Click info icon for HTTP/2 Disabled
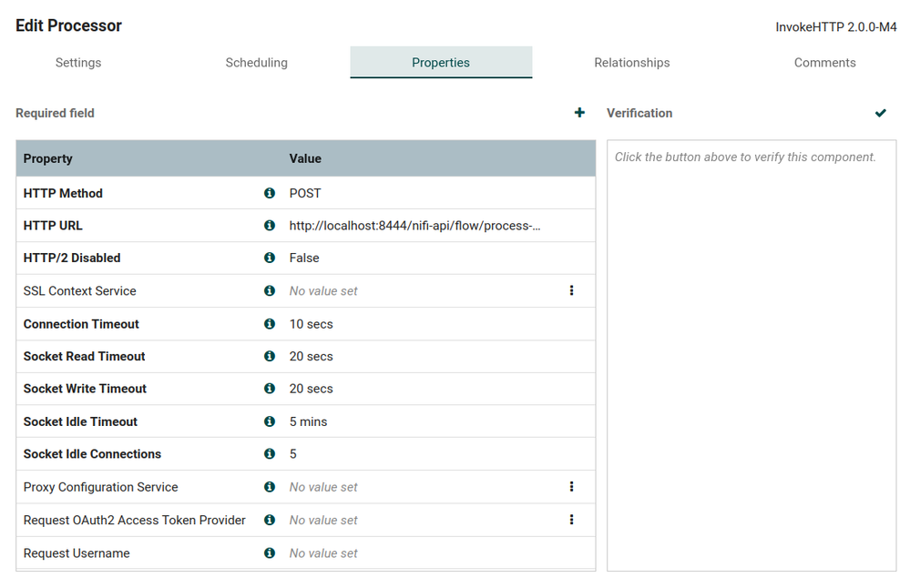The width and height of the screenshot is (910, 588). point(270,258)
